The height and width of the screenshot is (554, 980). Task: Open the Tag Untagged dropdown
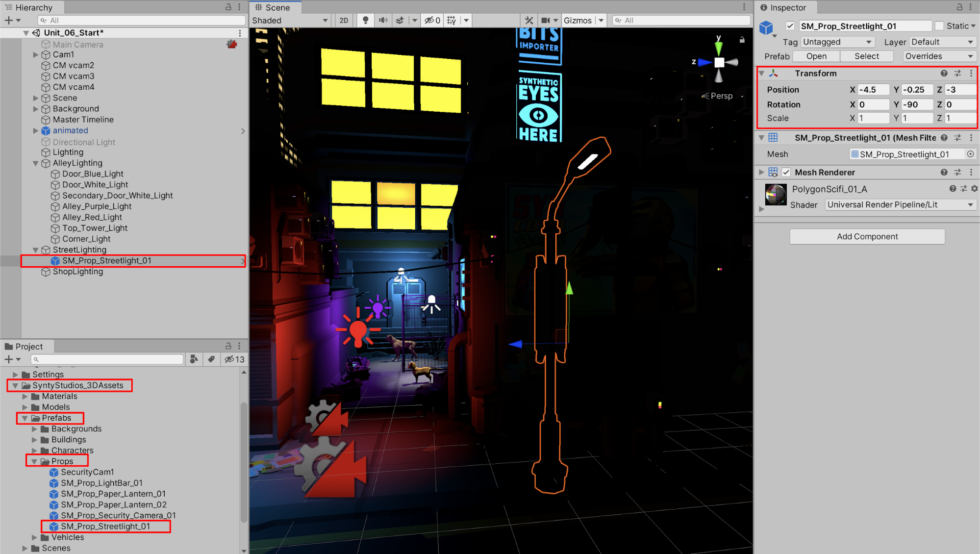[x=837, y=42]
